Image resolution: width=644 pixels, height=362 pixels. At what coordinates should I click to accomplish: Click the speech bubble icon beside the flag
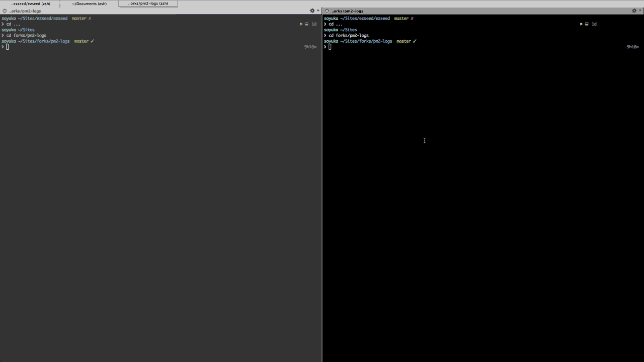click(x=306, y=24)
